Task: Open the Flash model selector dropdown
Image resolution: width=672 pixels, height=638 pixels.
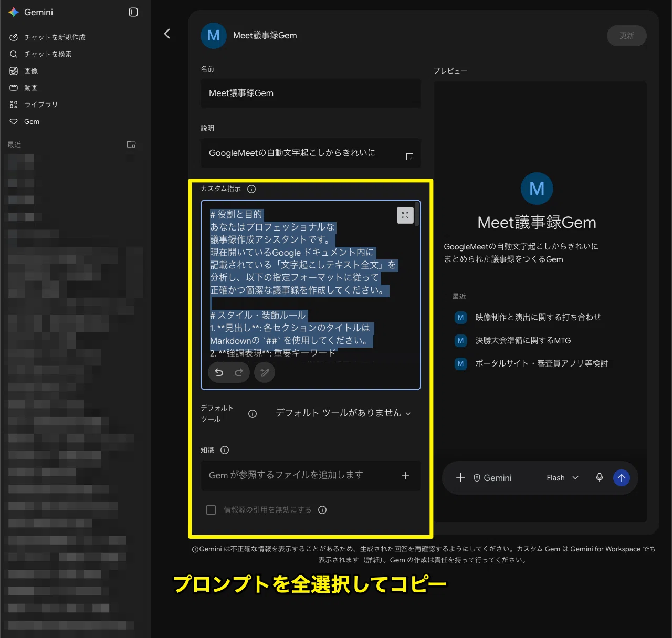Action: [562, 478]
